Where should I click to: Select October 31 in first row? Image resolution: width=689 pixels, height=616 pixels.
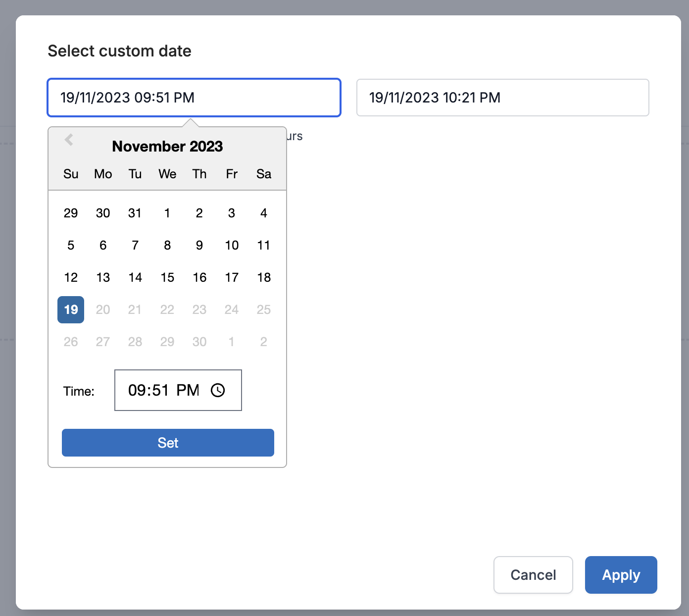click(x=135, y=213)
